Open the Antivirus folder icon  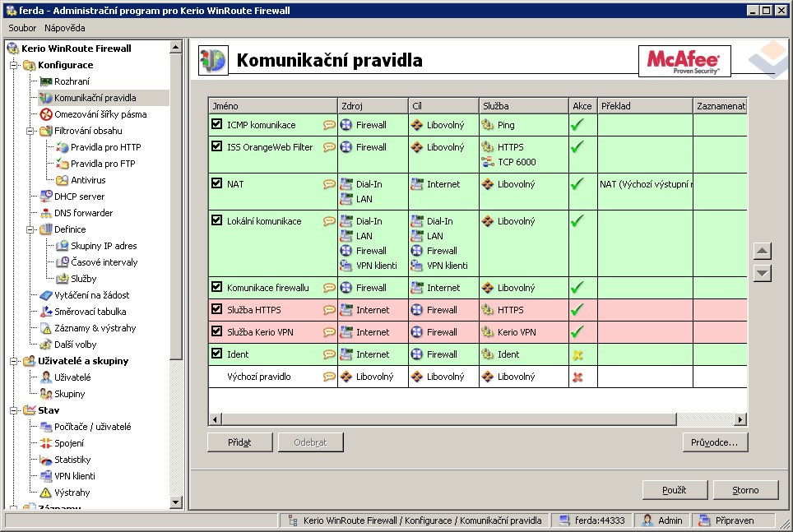(x=63, y=180)
